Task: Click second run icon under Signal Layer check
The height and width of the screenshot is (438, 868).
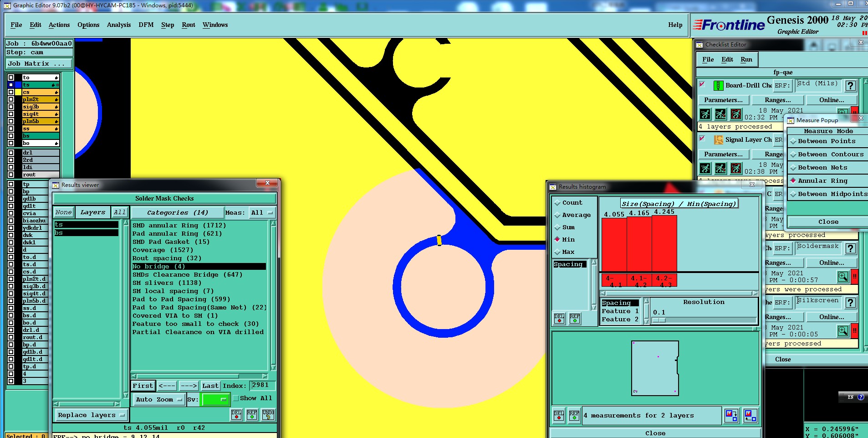Action: tap(720, 168)
